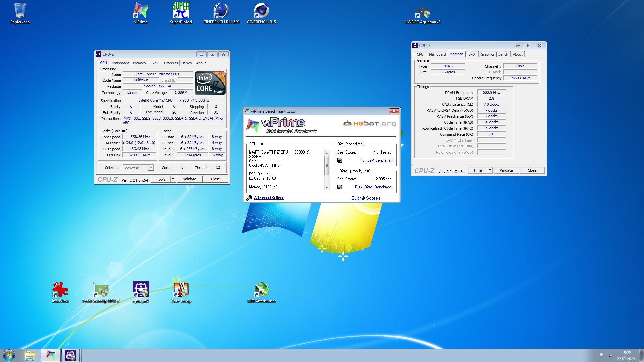This screenshot has width=644, height=362.
Task: Open the About tab in the left CPU-Z window
Action: [201, 63]
